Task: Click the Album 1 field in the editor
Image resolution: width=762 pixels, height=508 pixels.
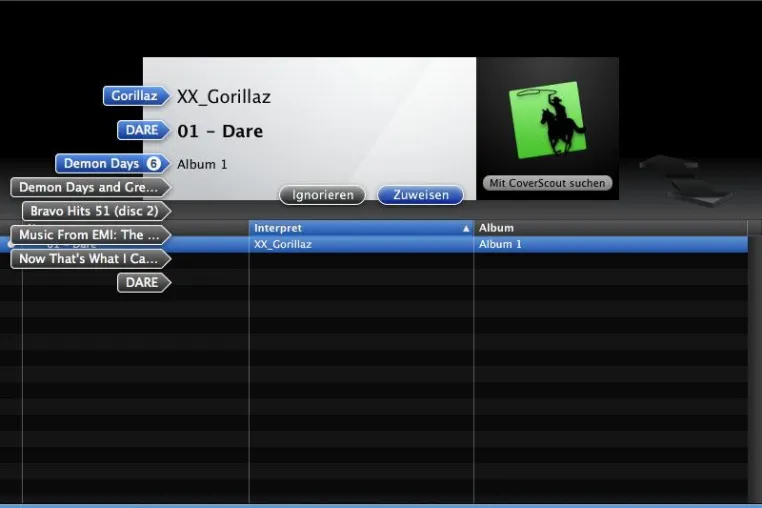Action: click(x=202, y=164)
